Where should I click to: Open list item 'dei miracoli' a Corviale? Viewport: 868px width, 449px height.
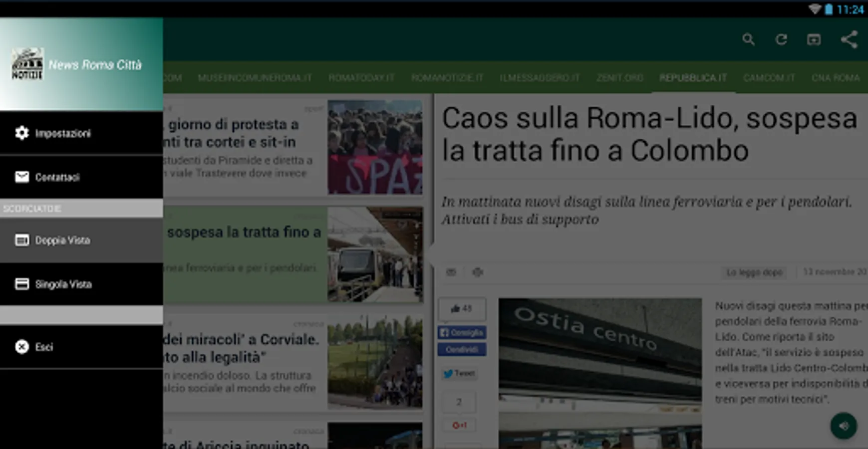[x=241, y=340]
